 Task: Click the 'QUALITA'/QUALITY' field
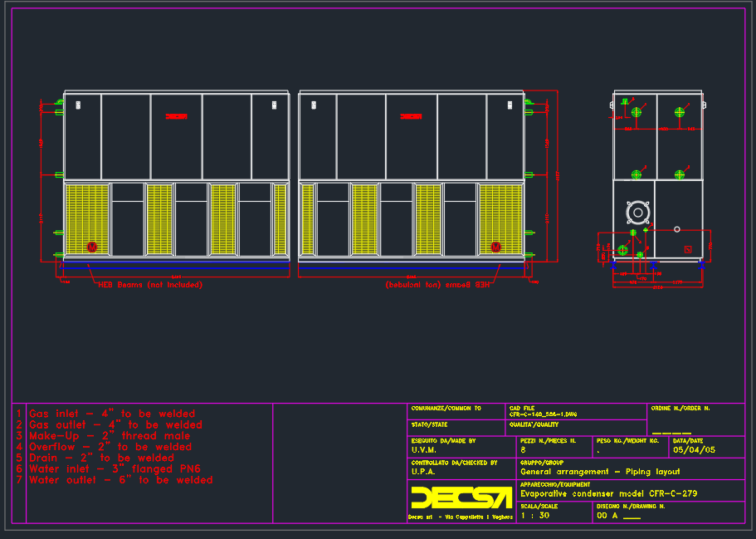pos(576,428)
